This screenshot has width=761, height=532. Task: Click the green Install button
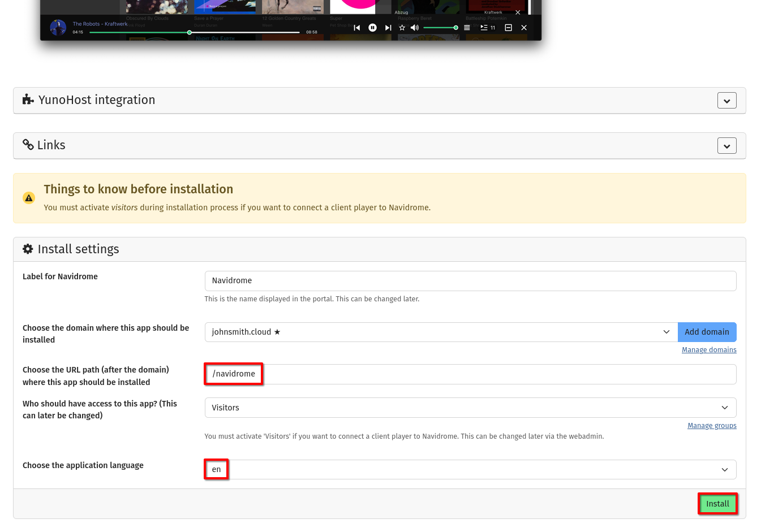(717, 504)
